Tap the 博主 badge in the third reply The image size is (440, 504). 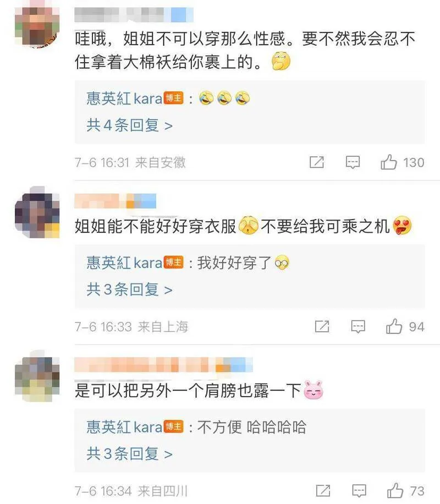(174, 427)
